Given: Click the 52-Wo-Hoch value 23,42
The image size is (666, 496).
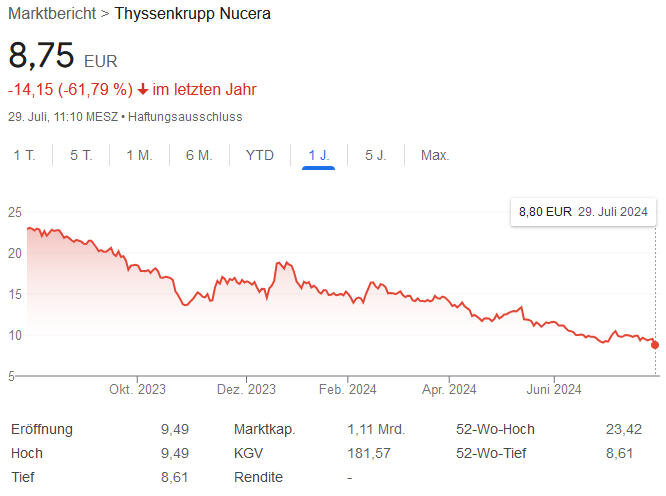Looking at the screenshot, I should 624,429.
